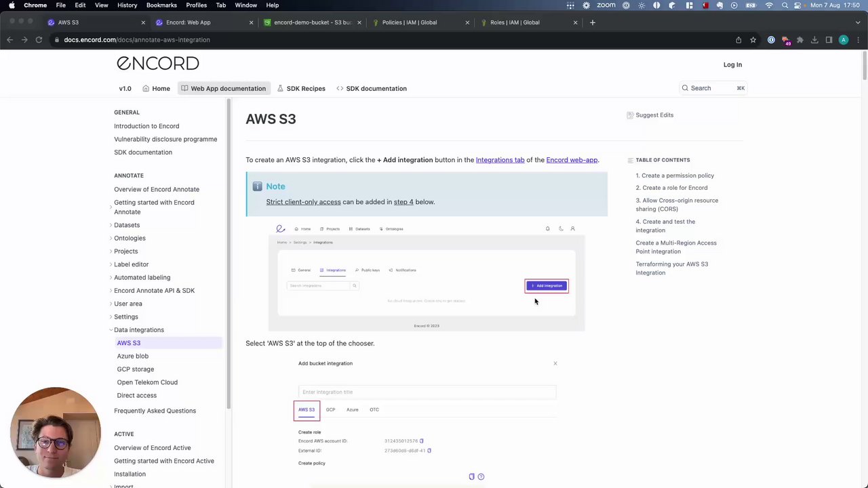Image resolution: width=868 pixels, height=488 pixels.
Task: Click the Chrome back arrow
Action: [9, 40]
